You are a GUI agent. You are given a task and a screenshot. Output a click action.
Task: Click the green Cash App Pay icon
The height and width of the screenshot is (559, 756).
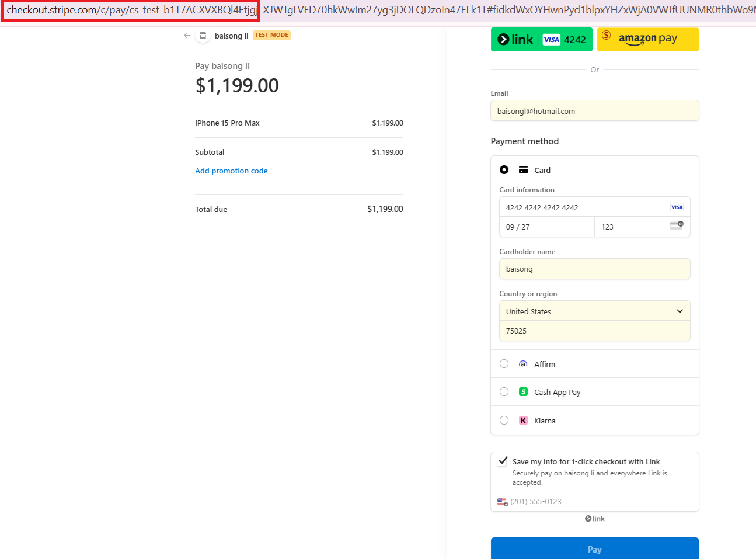click(523, 392)
